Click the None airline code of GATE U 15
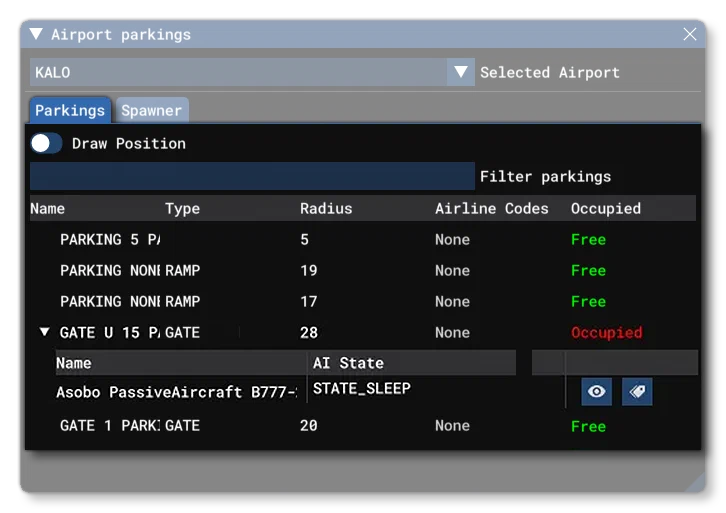This screenshot has width=726, height=513. (x=452, y=332)
